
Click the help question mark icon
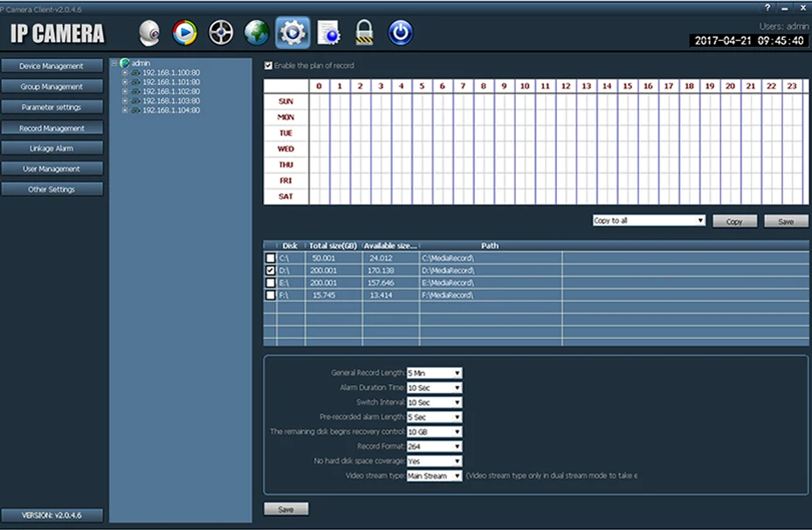point(767,7)
